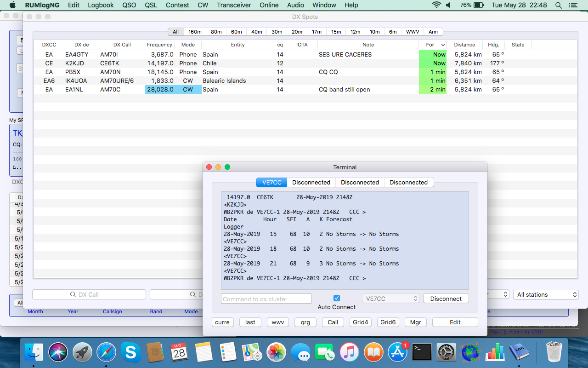This screenshot has width=588, height=368.
Task: Open the VE7CC cluster dropdown
Action: pos(390,299)
